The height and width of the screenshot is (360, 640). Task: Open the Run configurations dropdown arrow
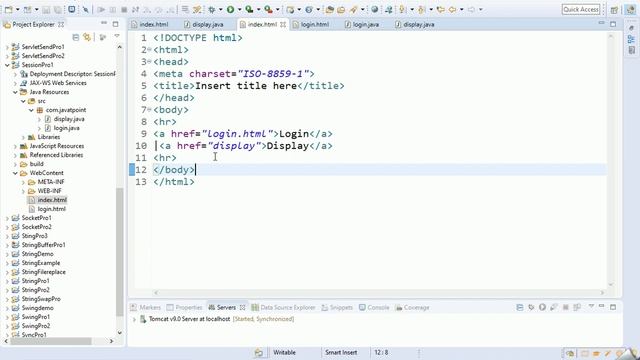point(240,9)
